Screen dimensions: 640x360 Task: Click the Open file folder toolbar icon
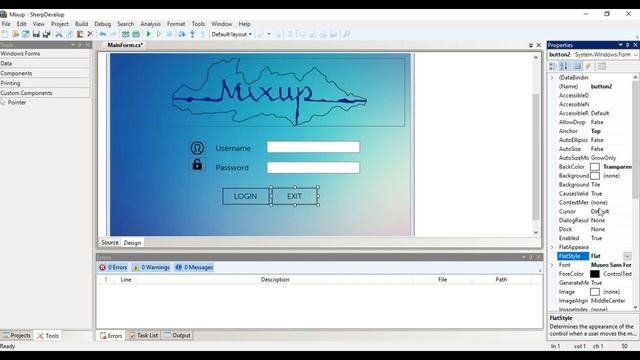point(15,34)
